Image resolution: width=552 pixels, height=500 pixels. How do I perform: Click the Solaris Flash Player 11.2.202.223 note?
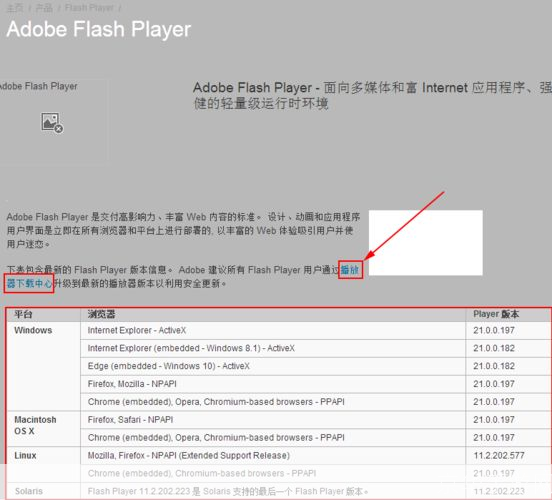pos(227,491)
